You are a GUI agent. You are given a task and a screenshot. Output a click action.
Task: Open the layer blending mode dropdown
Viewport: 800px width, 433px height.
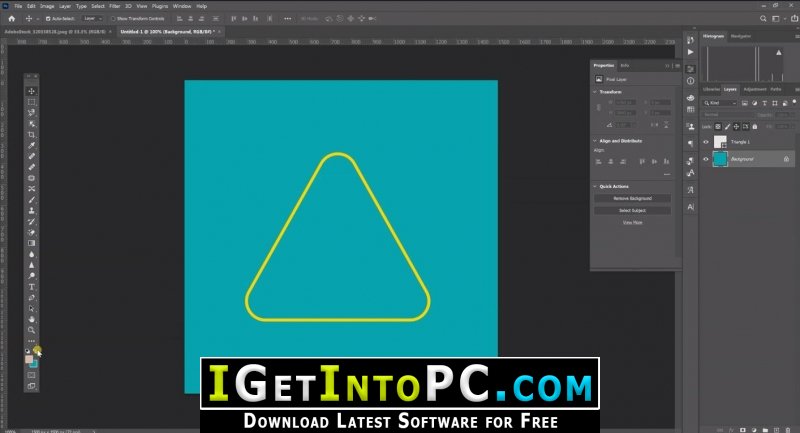[x=727, y=115]
